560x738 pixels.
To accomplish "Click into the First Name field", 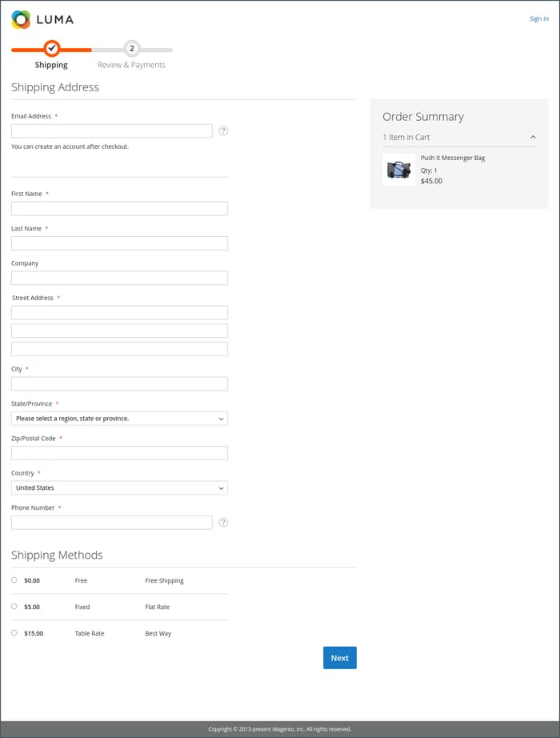I will [119, 208].
